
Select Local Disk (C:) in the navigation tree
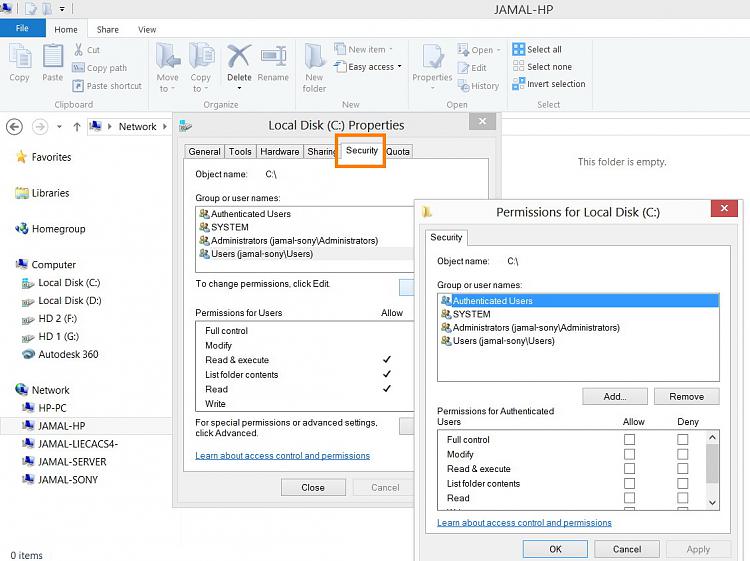pyautogui.click(x=69, y=283)
